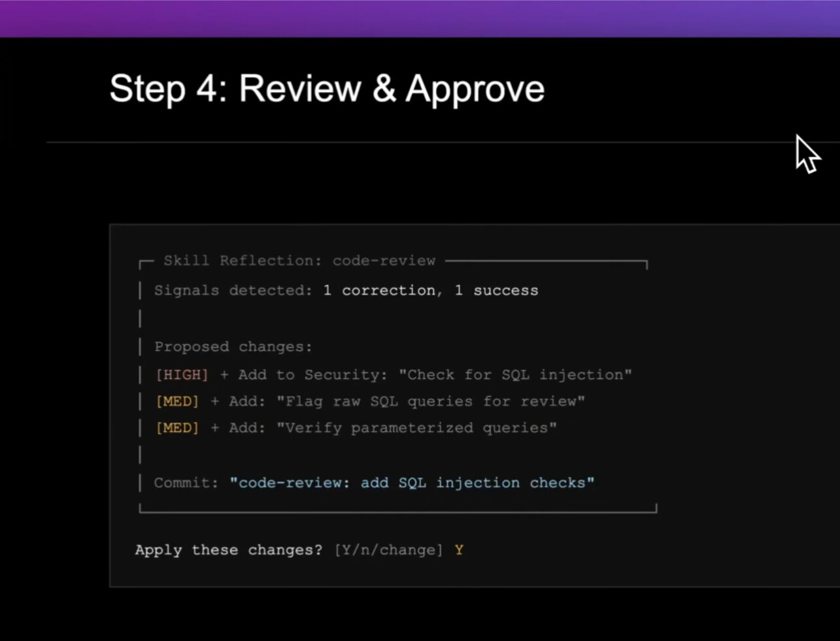Click the '1 success' signal text
Viewport: 840px width, 641px height.
coord(496,291)
